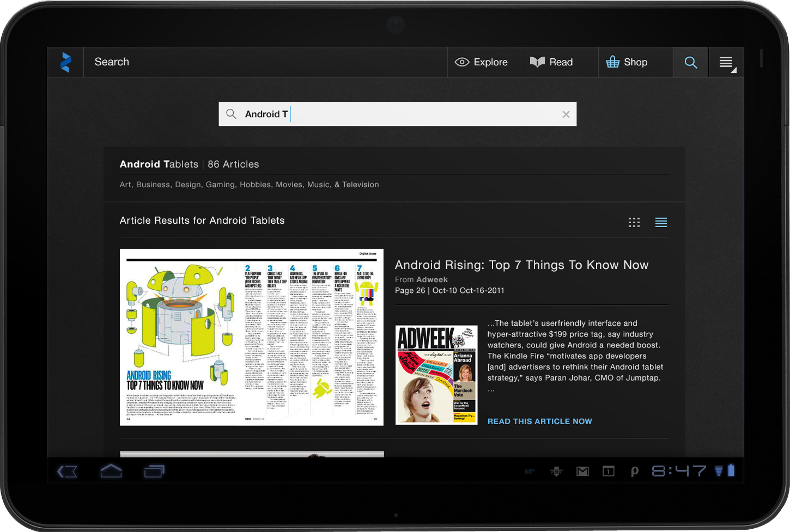The width and height of the screenshot is (790, 532).
Task: Open the Gmail notification icon
Action: [x=582, y=472]
